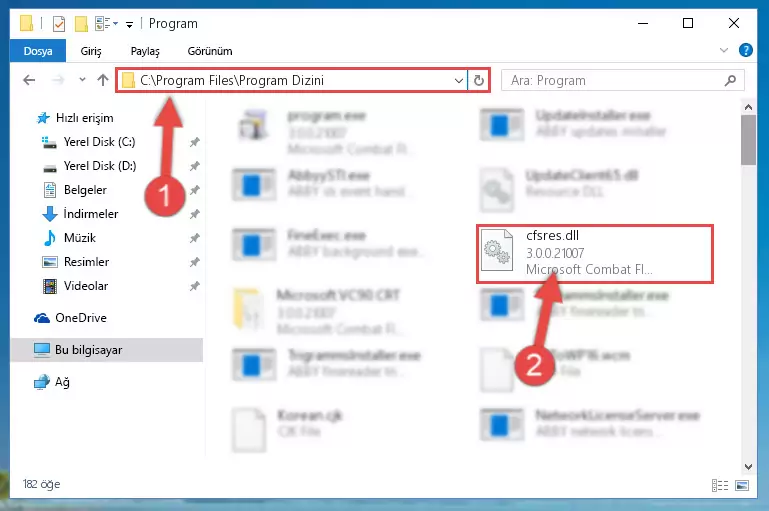Image resolution: width=769 pixels, height=511 pixels.
Task: Go up one folder level
Action: (x=103, y=80)
